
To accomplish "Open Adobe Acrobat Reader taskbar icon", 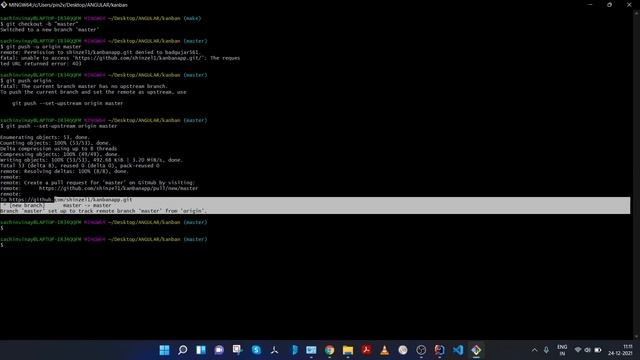I will 366,350.
